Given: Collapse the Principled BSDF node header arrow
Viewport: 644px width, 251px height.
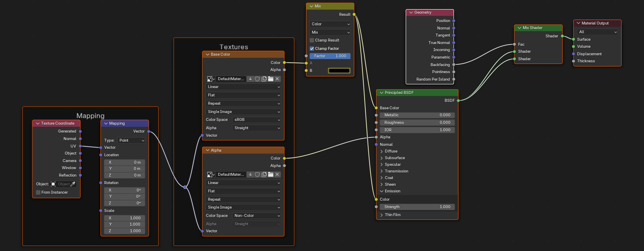Looking at the screenshot, I should 381,93.
